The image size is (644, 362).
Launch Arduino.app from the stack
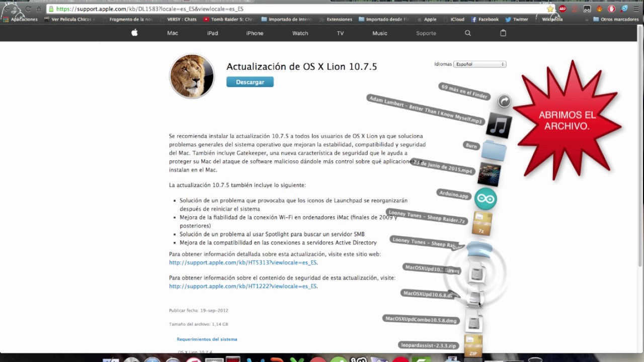[x=486, y=199]
